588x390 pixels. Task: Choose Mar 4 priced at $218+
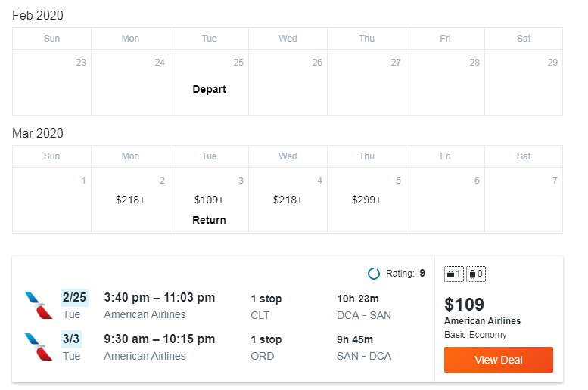[288, 200]
